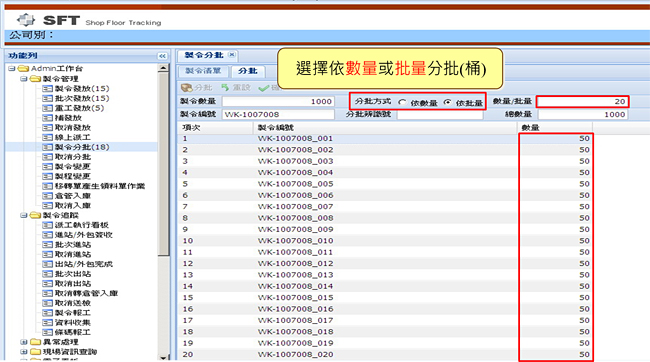Click the icon beside 線上派工
This screenshot has height=362, width=650.
(x=48, y=137)
